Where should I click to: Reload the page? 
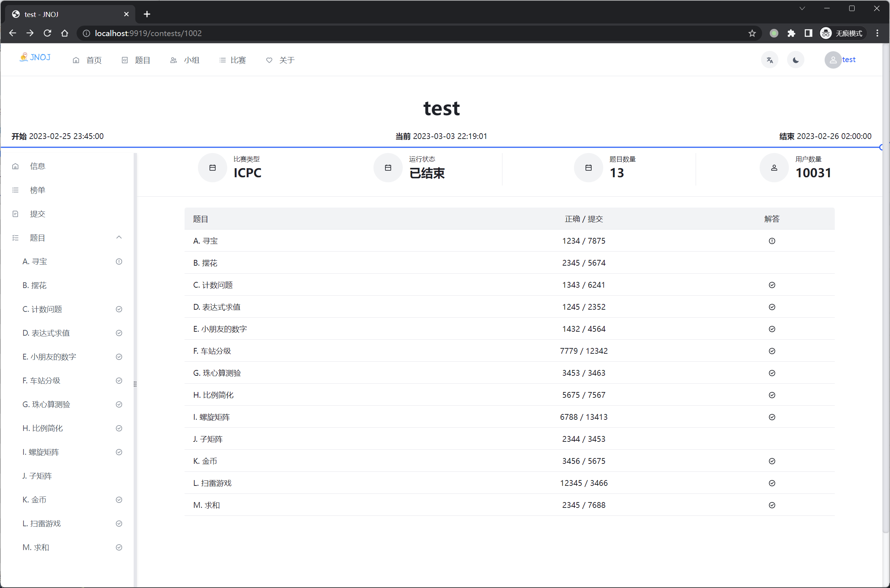[47, 33]
